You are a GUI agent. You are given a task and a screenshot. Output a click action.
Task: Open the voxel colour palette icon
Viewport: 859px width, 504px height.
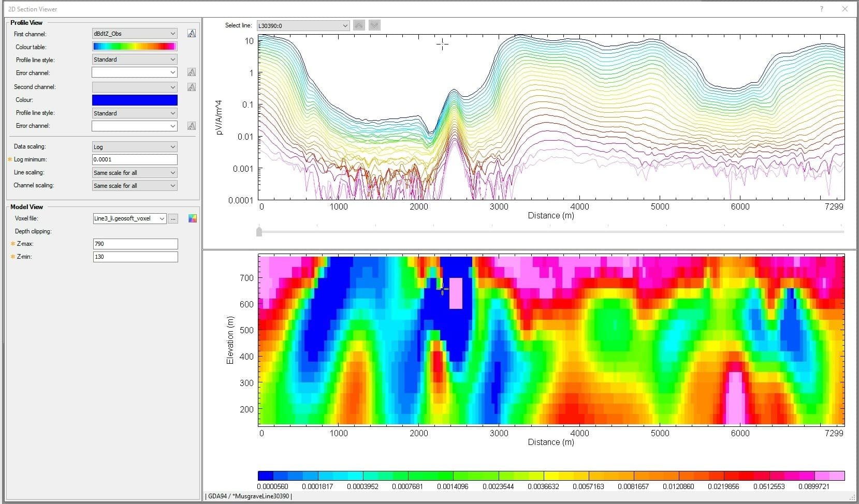pyautogui.click(x=193, y=218)
